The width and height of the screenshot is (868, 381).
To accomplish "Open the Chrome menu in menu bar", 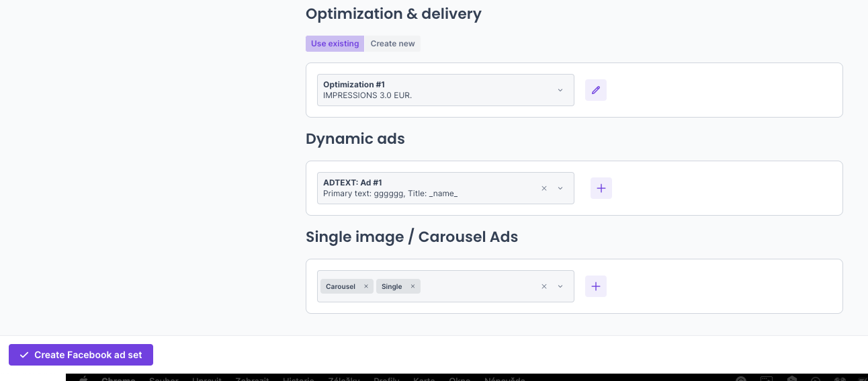I will pos(118,379).
